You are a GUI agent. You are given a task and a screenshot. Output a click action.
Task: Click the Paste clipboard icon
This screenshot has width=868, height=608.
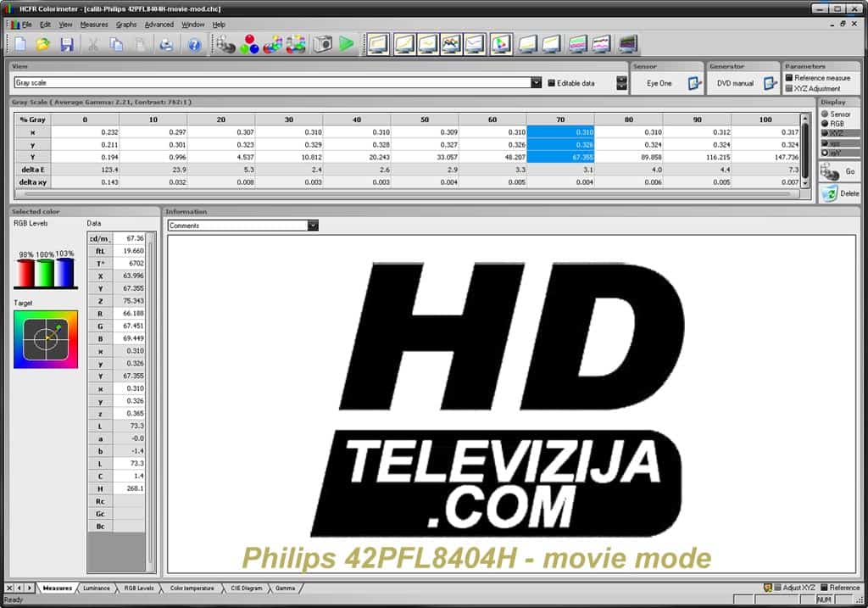tap(141, 44)
